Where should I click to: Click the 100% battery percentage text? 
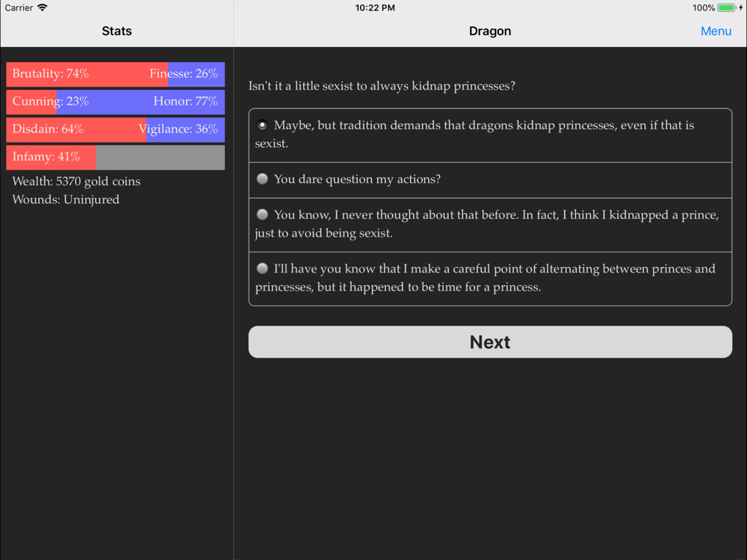tap(703, 8)
